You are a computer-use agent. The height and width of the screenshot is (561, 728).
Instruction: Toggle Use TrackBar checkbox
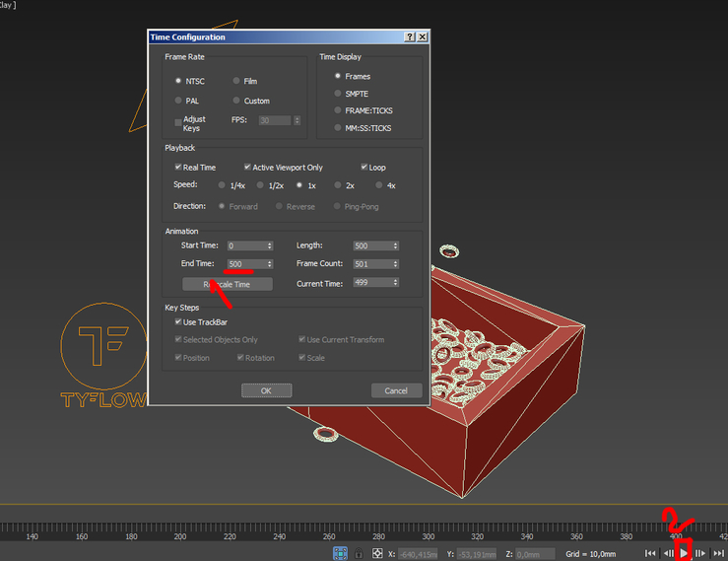tap(178, 321)
